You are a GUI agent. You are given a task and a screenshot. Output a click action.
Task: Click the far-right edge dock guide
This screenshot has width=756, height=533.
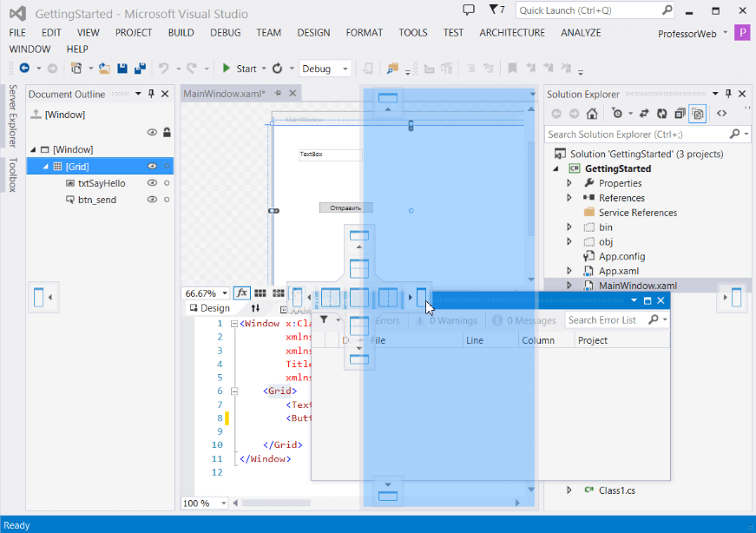[733, 297]
